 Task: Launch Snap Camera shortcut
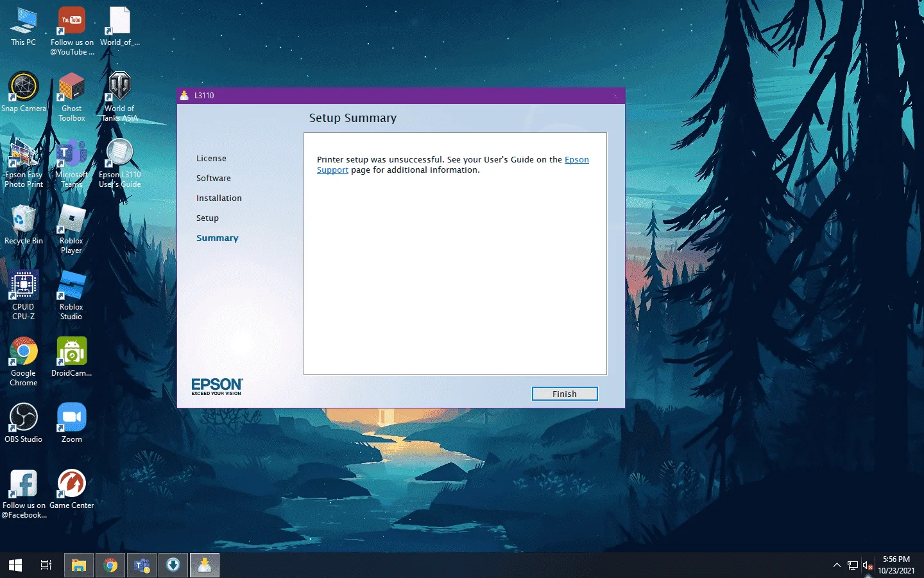coord(24,92)
